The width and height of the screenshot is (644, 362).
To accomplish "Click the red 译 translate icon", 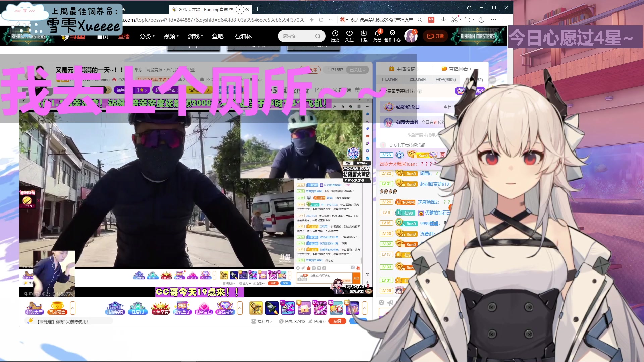I will pos(431,20).
